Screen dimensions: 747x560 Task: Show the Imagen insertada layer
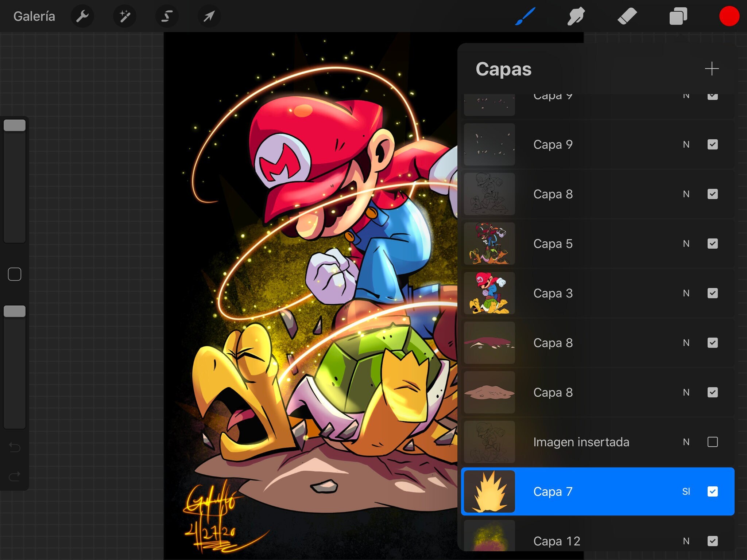712,442
